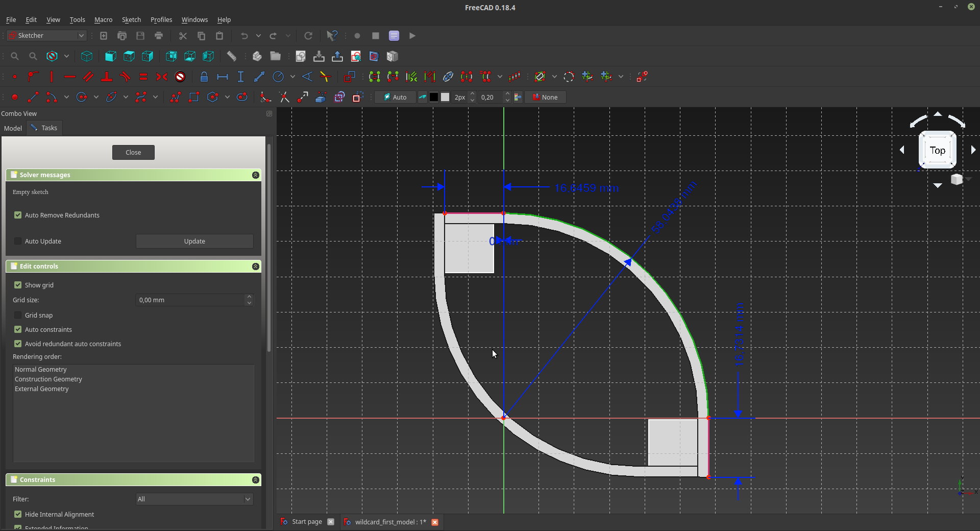Expand the arc tools dropdown arrow

tap(66, 97)
